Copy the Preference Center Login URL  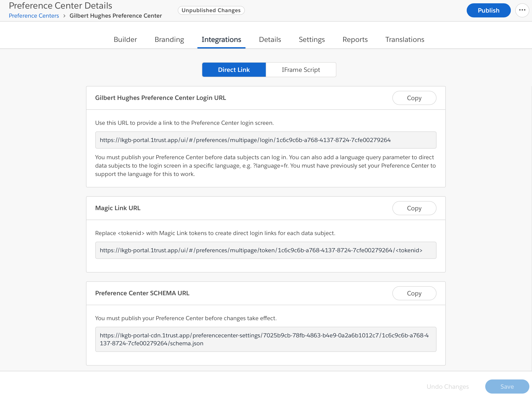click(414, 98)
